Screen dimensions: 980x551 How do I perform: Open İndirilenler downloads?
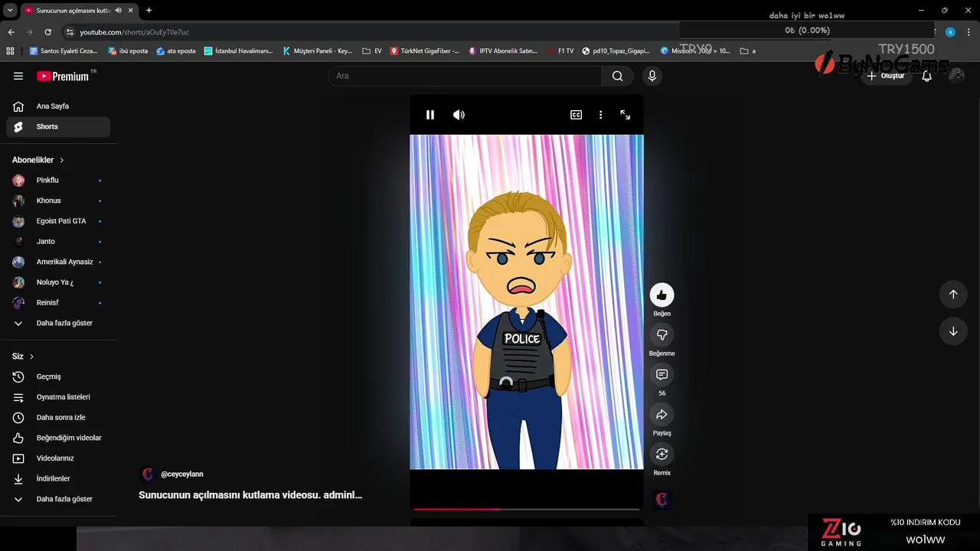58,478
